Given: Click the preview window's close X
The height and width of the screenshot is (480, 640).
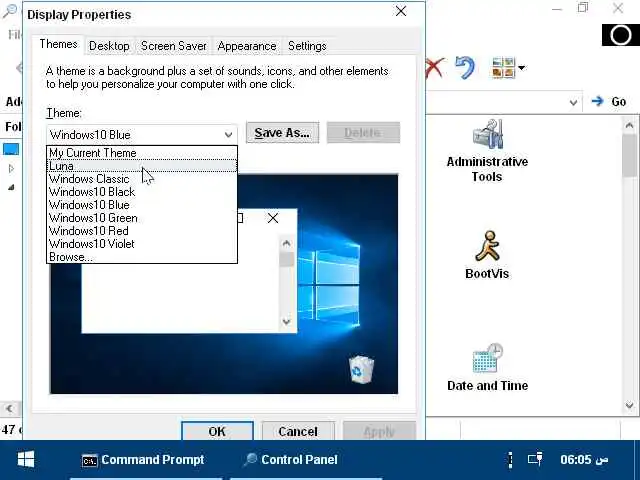Looking at the screenshot, I should pos(273,218).
